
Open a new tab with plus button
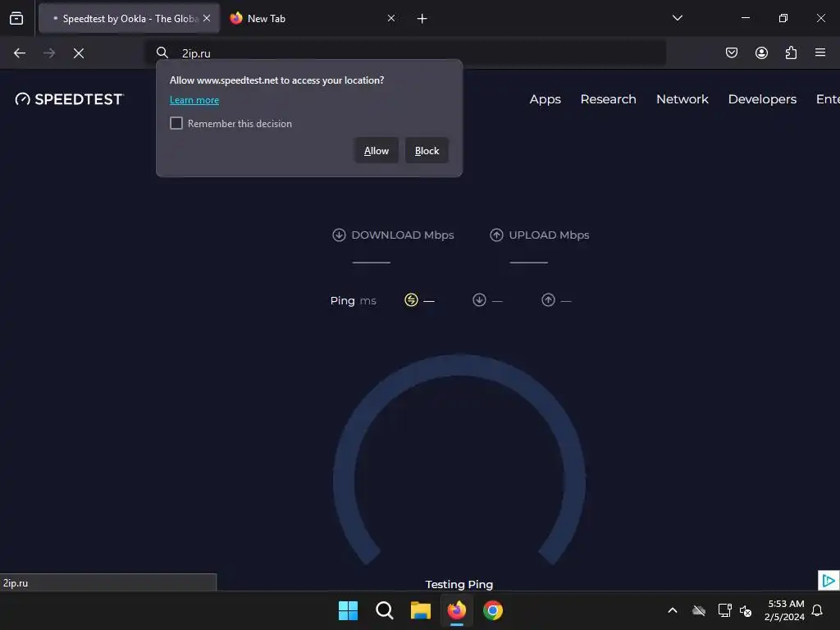pos(422,19)
